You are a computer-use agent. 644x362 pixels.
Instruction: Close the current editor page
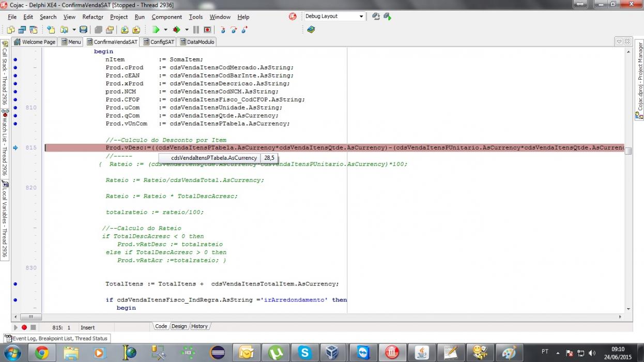click(627, 41)
